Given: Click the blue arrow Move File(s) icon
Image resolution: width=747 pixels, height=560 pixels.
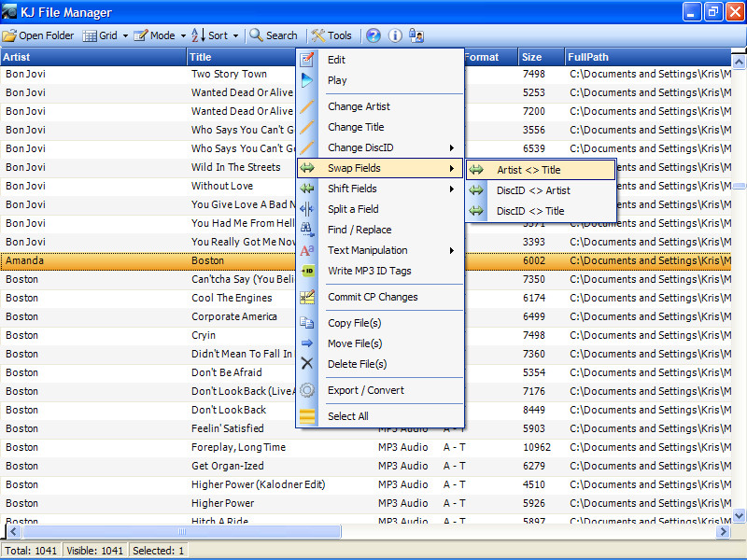Looking at the screenshot, I should point(307,343).
